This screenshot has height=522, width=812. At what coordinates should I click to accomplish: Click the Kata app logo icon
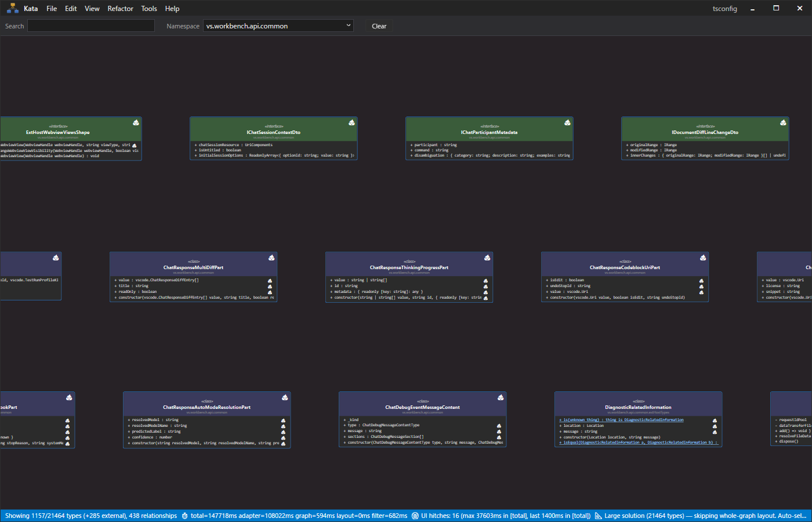tap(12, 8)
